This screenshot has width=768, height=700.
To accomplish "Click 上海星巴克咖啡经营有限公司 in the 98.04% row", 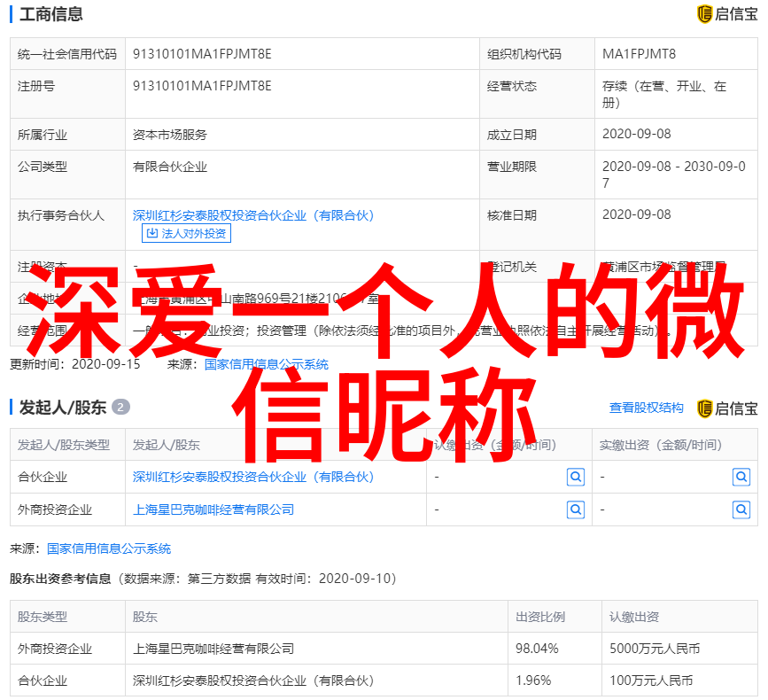I will [x=213, y=649].
